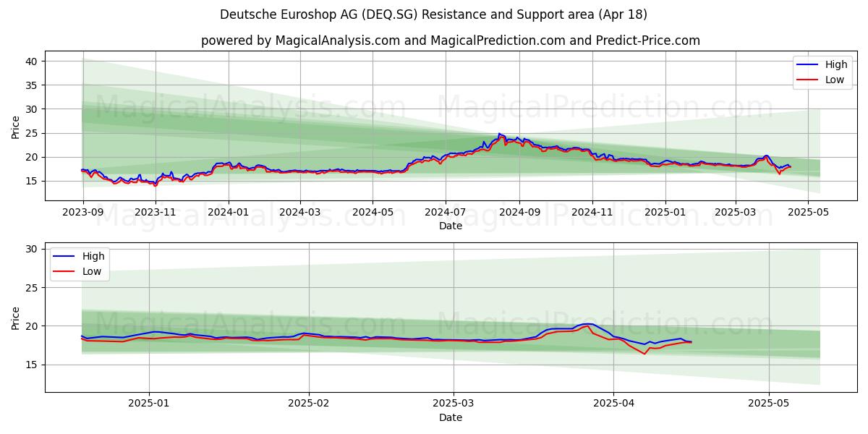Click the 'Date' axis label under bottom chart
This screenshot has width=868, height=434.
click(x=451, y=417)
